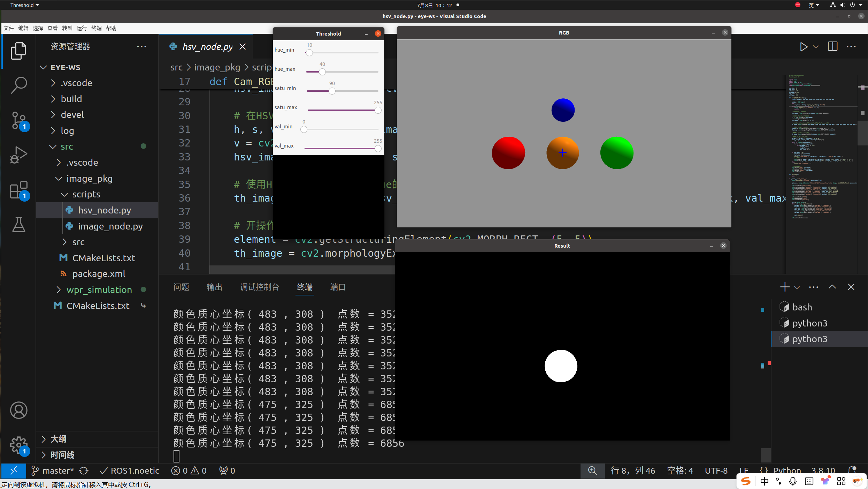Click the hue_max slider handle
The image size is (868, 489).
[322, 72]
